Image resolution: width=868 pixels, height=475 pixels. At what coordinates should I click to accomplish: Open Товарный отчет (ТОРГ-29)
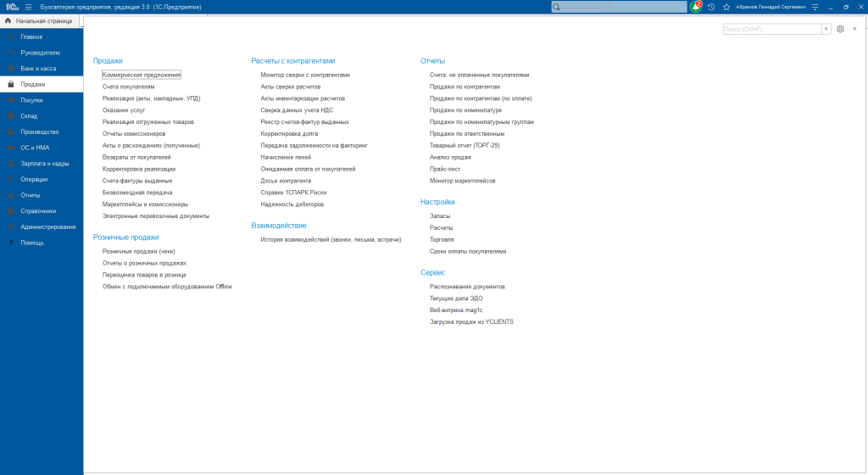(x=465, y=146)
